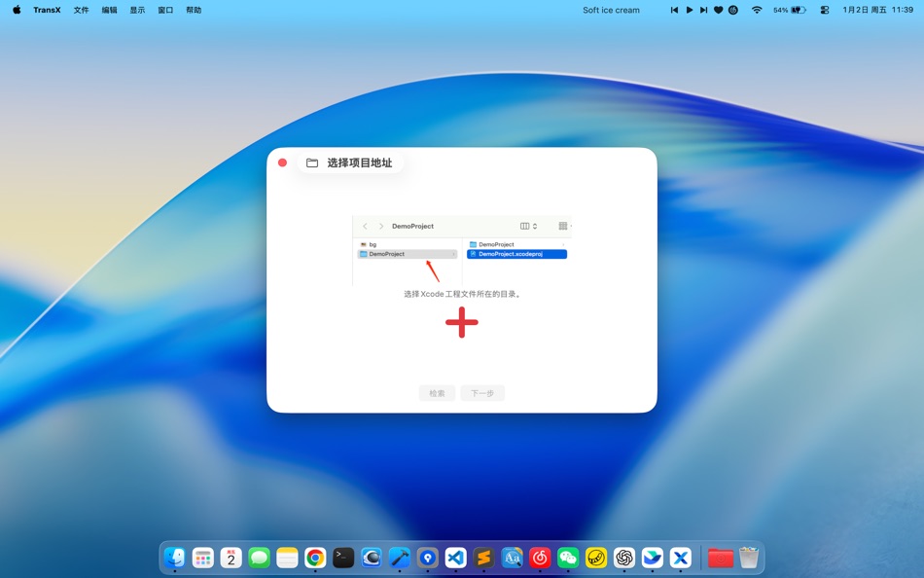The image size is (924, 578).
Task: Click the Wi-Fi icon in the menu bar
Action: (756, 10)
